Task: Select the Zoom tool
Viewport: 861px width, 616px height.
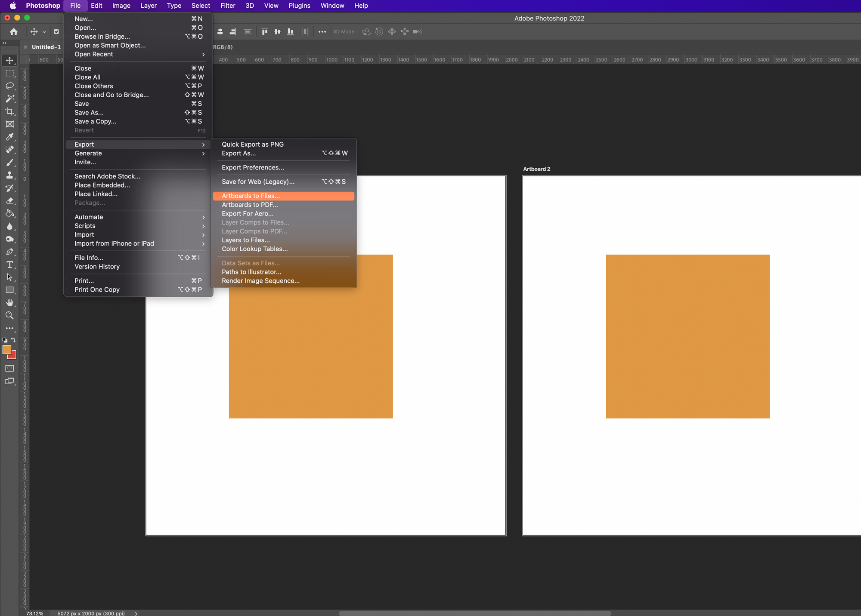Action: [x=9, y=316]
